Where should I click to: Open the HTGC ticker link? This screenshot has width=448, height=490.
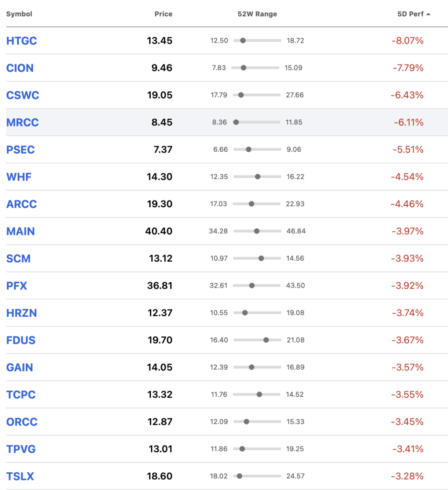(x=22, y=41)
